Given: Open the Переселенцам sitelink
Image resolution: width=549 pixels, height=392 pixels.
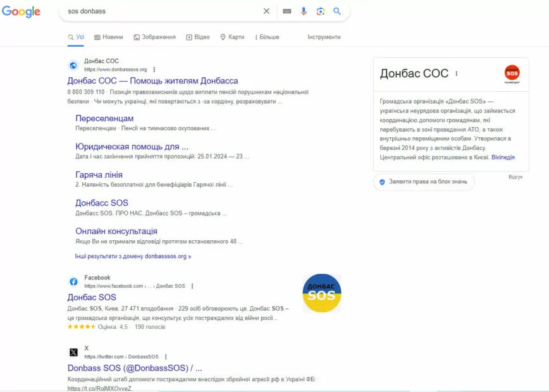Looking at the screenshot, I should pyautogui.click(x=104, y=118).
